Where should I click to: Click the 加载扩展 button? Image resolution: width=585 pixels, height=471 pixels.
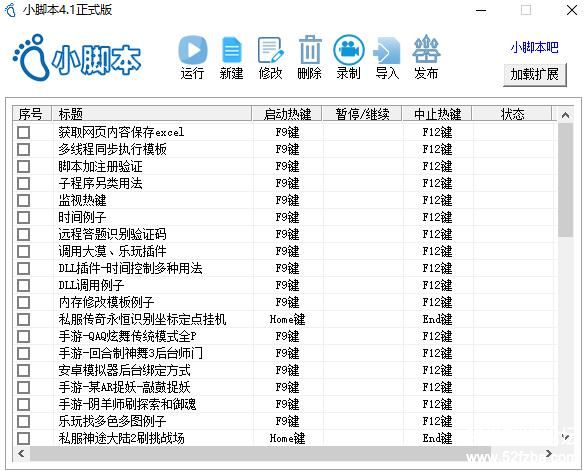click(534, 75)
